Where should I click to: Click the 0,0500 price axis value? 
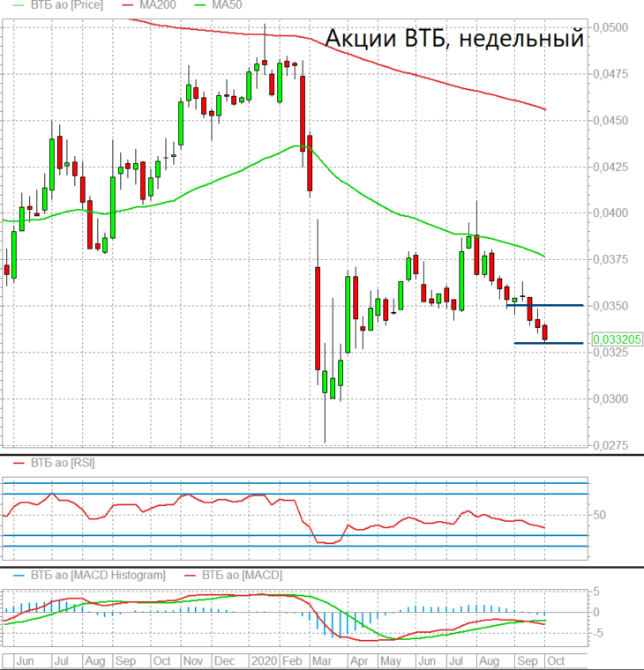[x=610, y=27]
